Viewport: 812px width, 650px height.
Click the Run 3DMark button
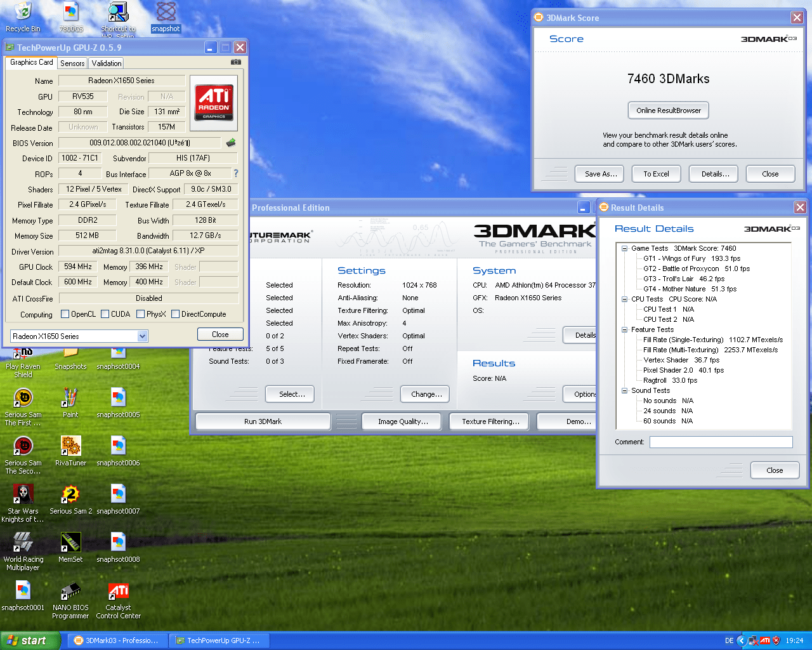point(263,421)
